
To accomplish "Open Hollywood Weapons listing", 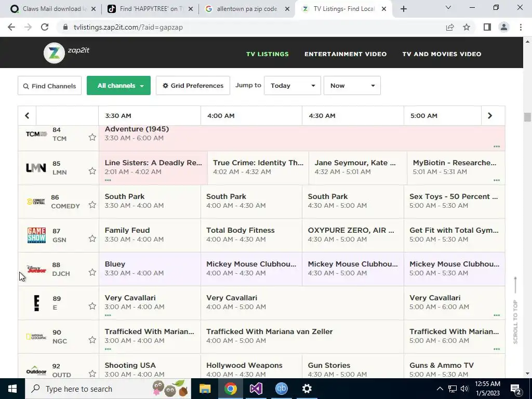I will 251,366.
